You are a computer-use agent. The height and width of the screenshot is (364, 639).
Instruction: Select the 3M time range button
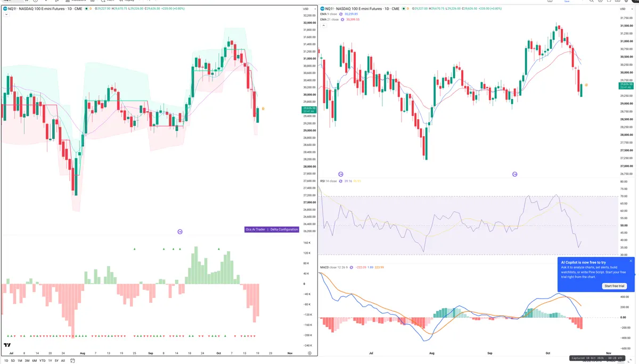[x=27, y=360]
